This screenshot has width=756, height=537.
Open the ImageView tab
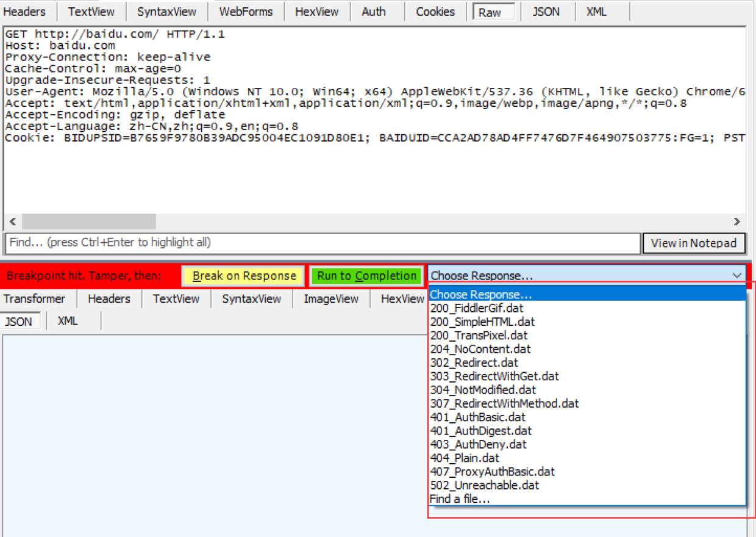click(x=331, y=298)
